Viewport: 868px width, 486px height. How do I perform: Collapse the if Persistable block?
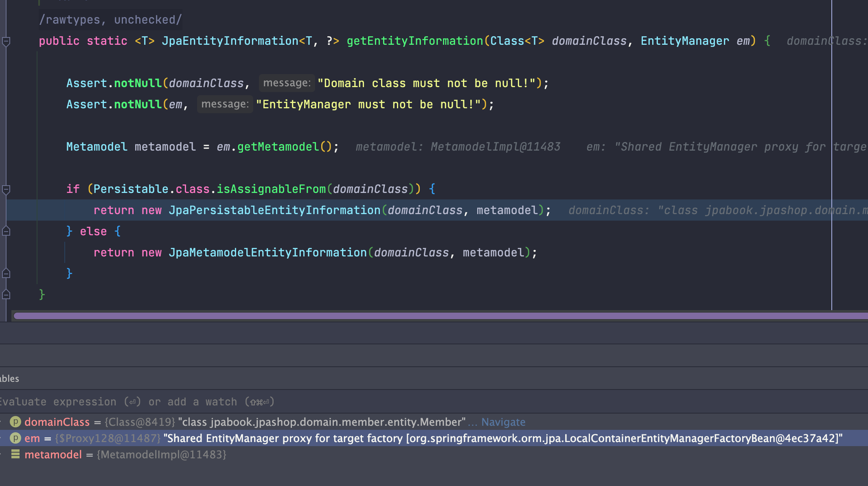coord(6,189)
